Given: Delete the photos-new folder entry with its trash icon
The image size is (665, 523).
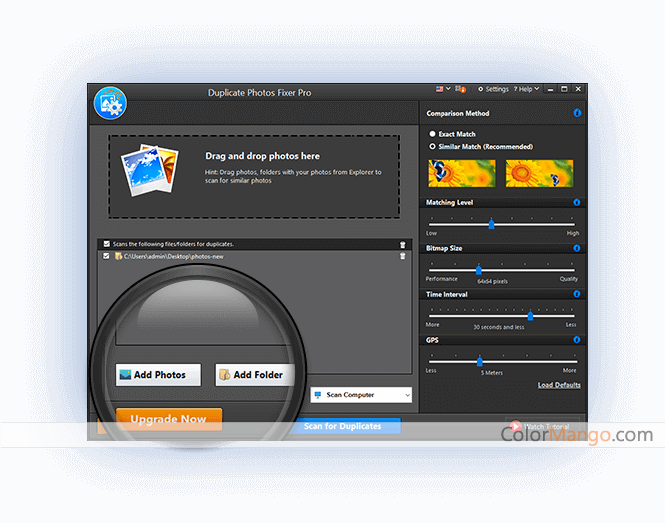Looking at the screenshot, I should click(x=402, y=256).
